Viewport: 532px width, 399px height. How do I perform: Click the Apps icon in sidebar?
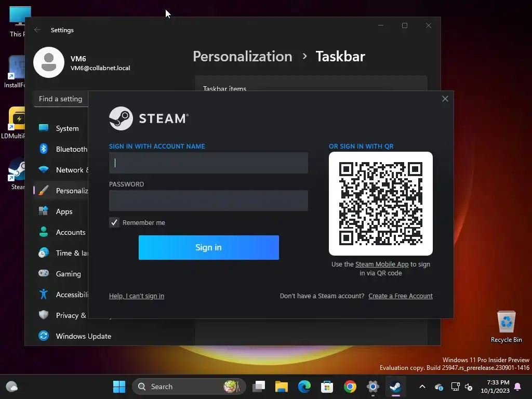(x=44, y=211)
